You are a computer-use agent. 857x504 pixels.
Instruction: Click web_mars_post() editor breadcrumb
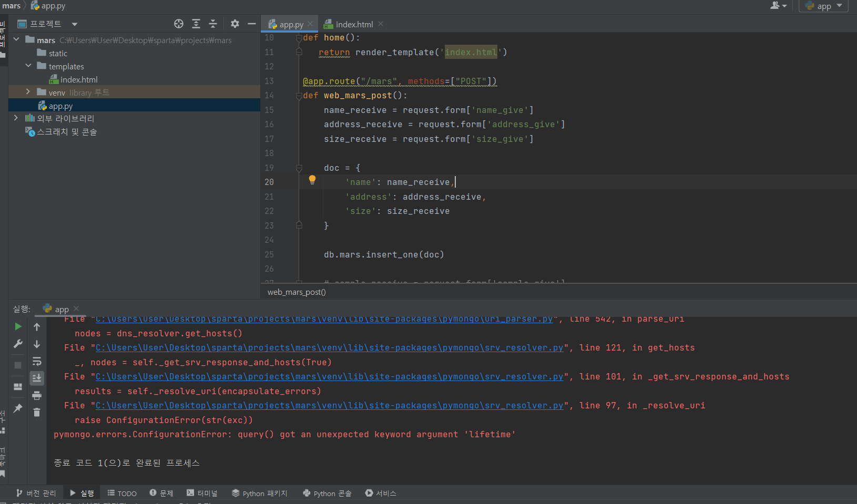point(297,292)
